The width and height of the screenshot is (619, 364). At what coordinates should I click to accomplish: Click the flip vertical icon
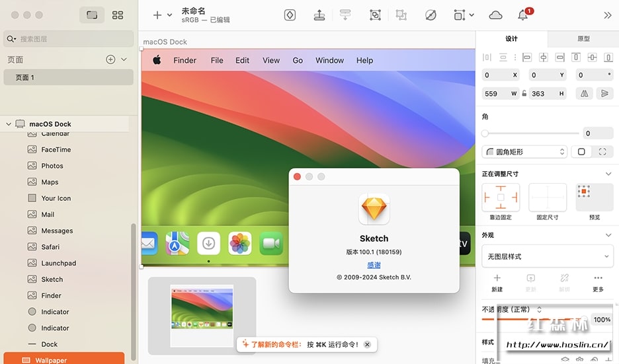[x=604, y=93]
